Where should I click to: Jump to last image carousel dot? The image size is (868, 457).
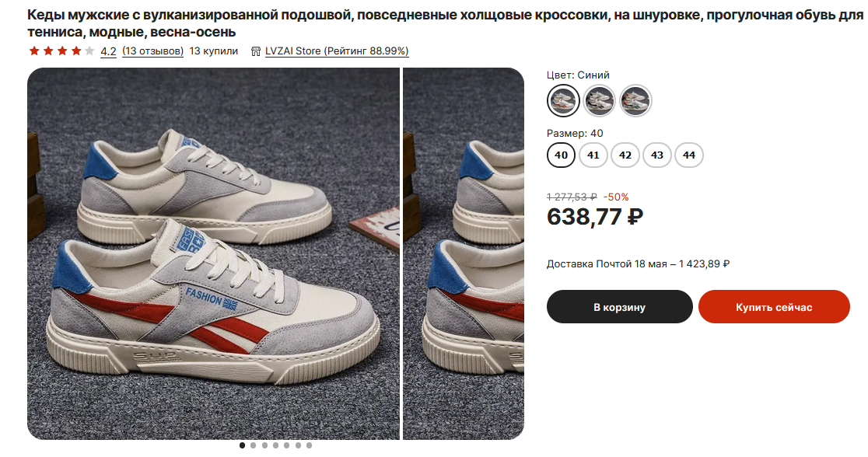309,445
